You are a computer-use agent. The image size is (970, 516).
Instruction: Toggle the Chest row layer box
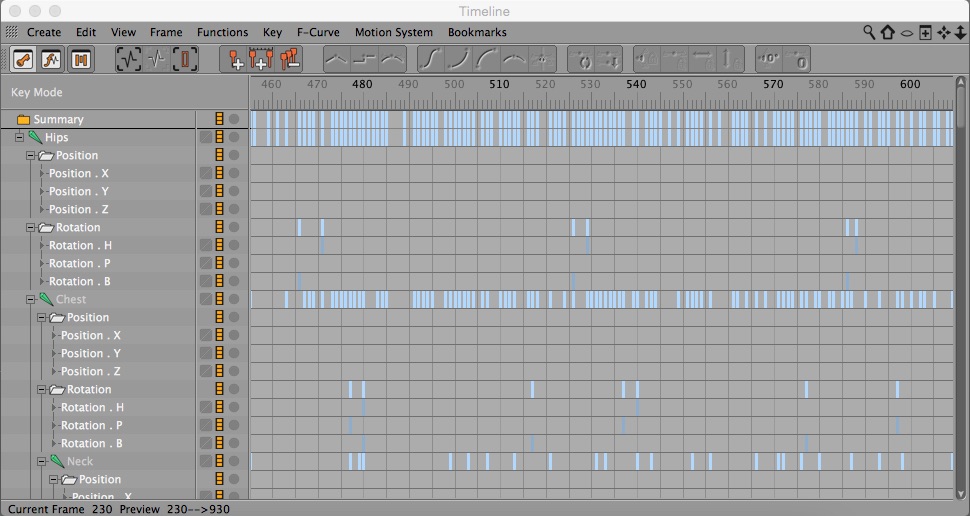pyautogui.click(x=205, y=299)
